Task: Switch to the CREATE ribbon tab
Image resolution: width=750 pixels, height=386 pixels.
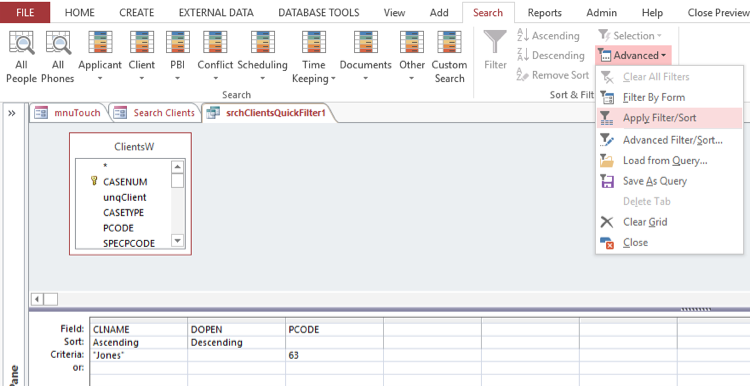Action: (136, 13)
